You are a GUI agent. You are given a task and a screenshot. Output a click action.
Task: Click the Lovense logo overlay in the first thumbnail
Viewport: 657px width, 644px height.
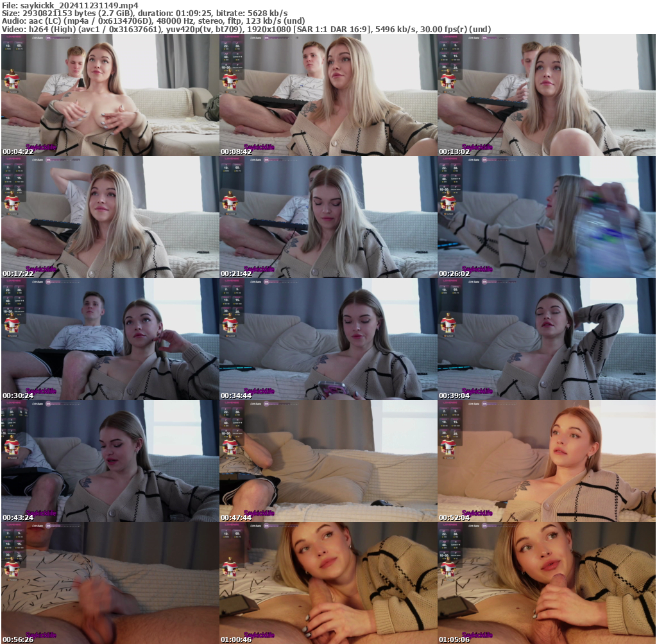pyautogui.click(x=13, y=37)
